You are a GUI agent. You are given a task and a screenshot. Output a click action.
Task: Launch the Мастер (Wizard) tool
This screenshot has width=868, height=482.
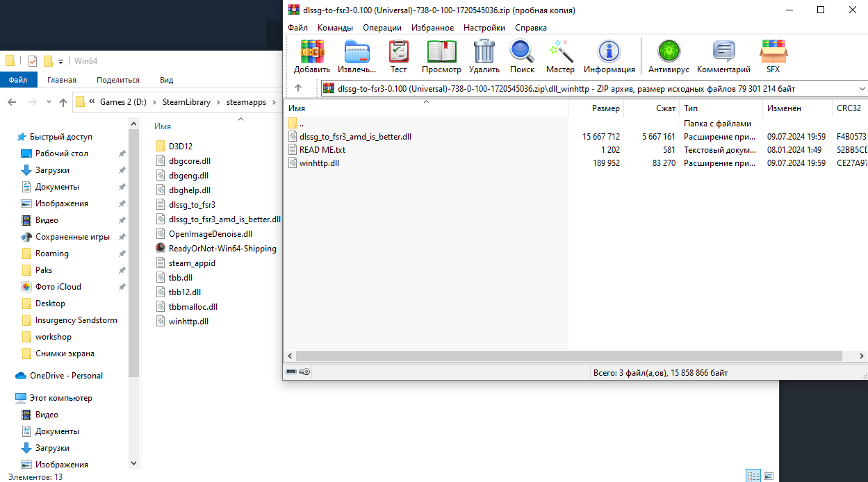(x=560, y=56)
